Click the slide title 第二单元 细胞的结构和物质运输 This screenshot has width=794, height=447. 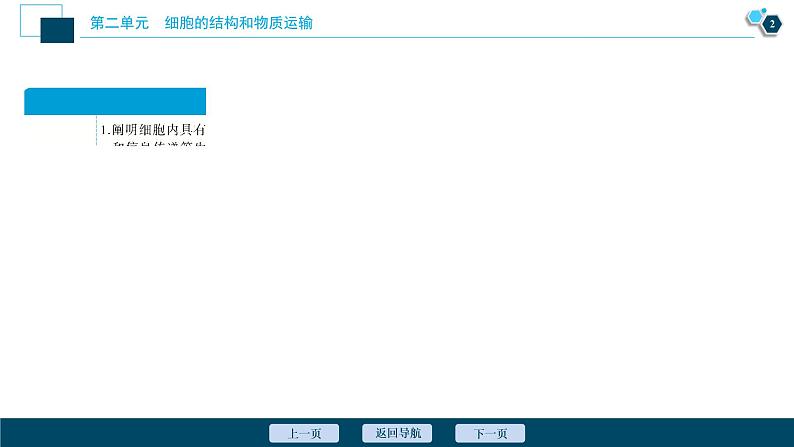click(x=201, y=23)
